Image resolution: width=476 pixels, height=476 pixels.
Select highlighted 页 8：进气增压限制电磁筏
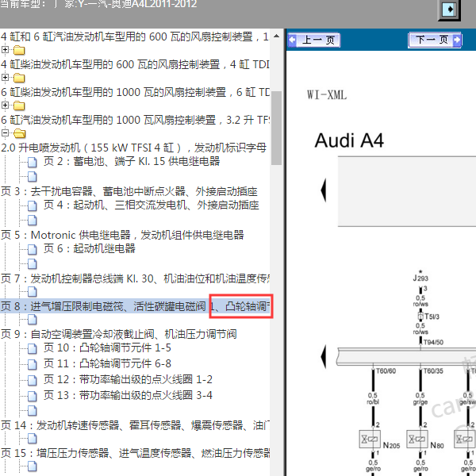[x=135, y=306]
